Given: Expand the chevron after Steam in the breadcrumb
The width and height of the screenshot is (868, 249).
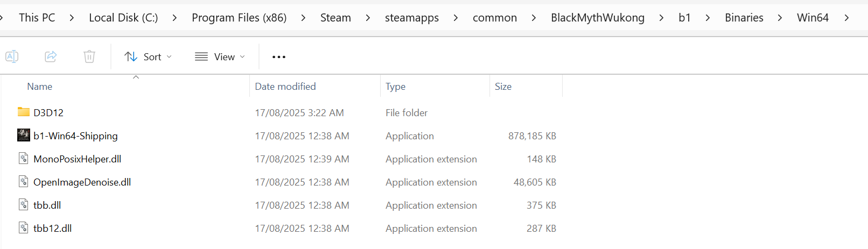Looking at the screenshot, I should point(368,18).
